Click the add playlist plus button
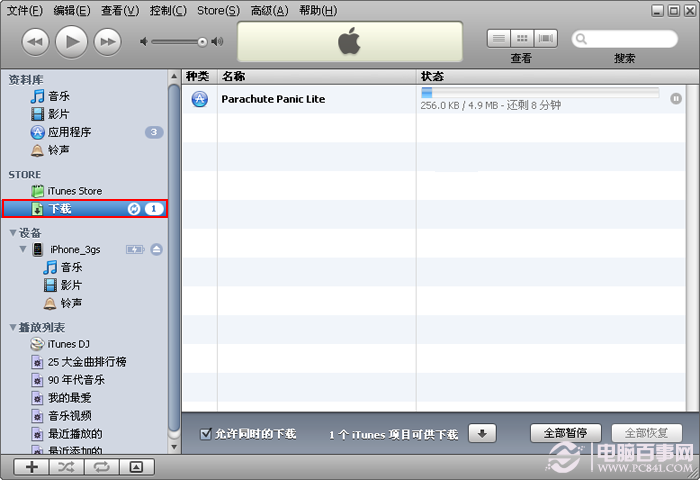The width and height of the screenshot is (700, 480). 32,467
